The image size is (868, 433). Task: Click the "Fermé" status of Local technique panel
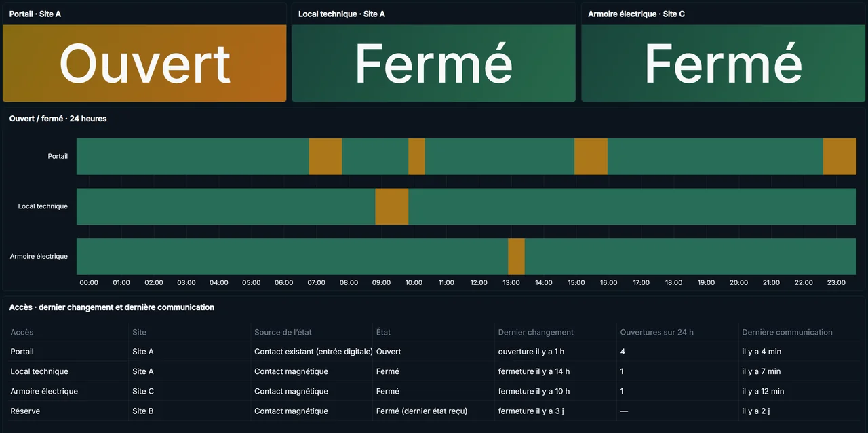coord(433,63)
